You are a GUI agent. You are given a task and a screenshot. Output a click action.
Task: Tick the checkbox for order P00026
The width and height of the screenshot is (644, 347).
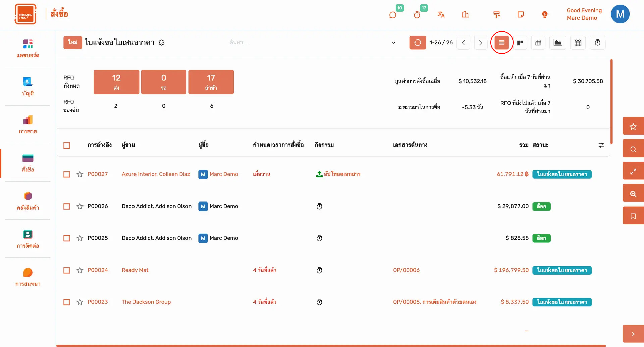point(67,206)
